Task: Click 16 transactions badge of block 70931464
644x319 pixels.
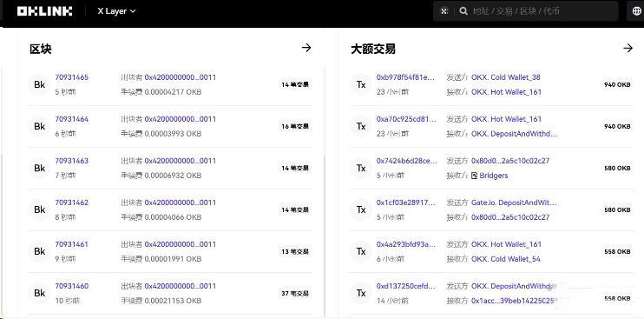Action: (295, 126)
